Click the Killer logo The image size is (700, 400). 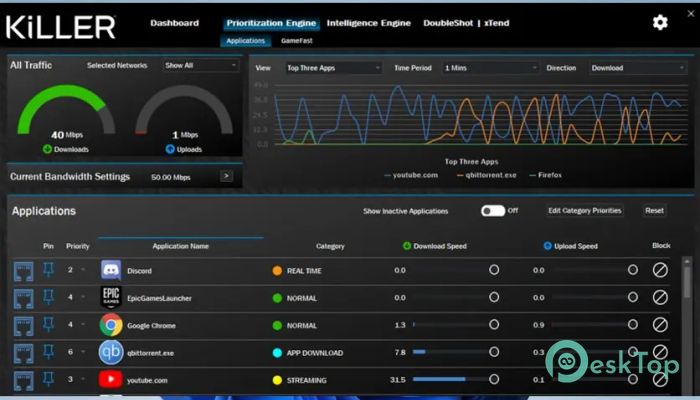(x=61, y=27)
